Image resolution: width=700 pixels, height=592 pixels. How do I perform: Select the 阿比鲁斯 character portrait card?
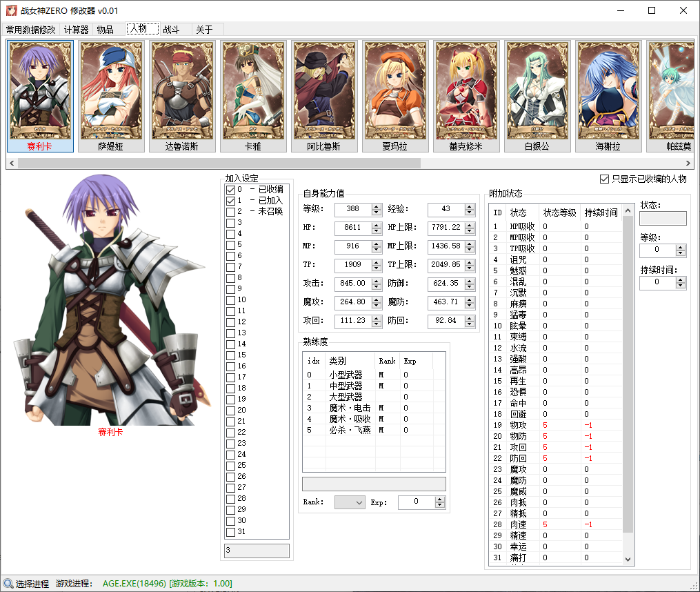click(x=324, y=97)
